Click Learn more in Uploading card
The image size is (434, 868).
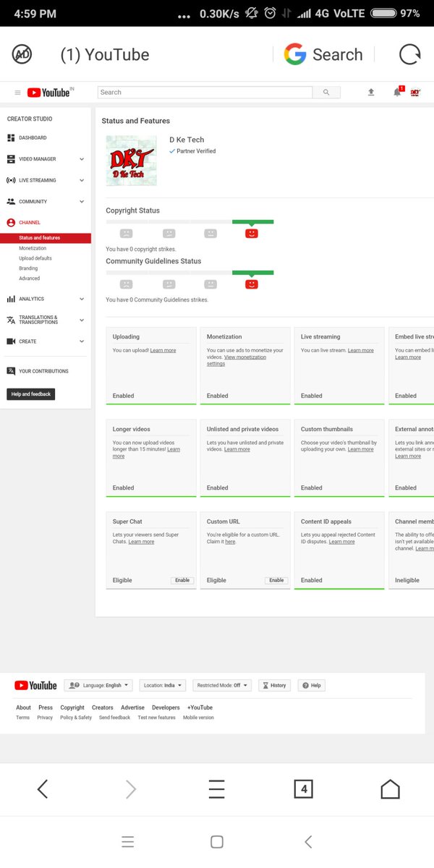coord(163,351)
